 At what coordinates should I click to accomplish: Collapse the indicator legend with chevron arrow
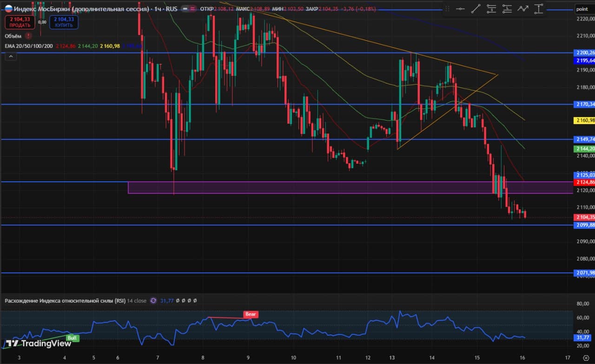pos(12,56)
